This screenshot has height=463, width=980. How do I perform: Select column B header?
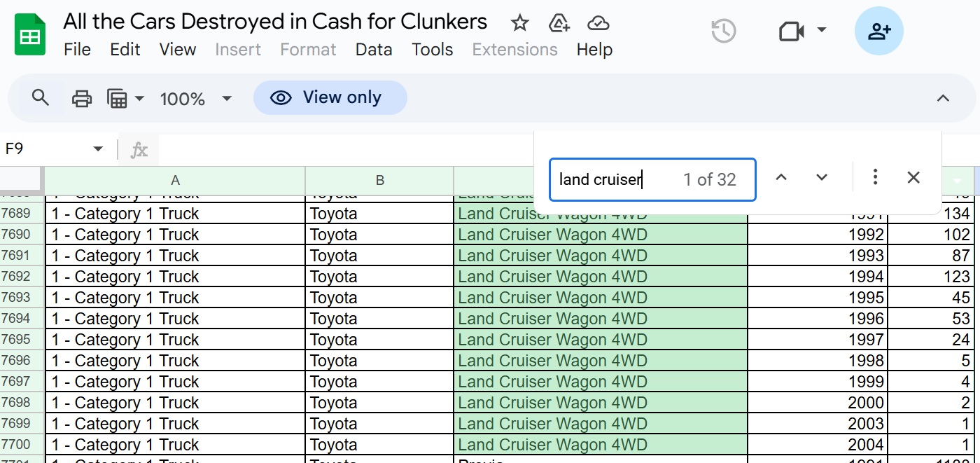(x=379, y=181)
